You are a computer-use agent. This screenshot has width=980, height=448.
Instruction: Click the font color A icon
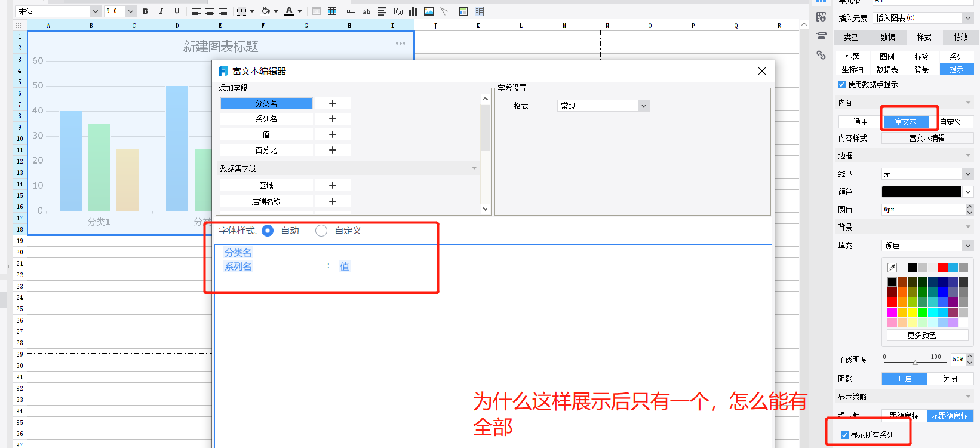pyautogui.click(x=289, y=11)
